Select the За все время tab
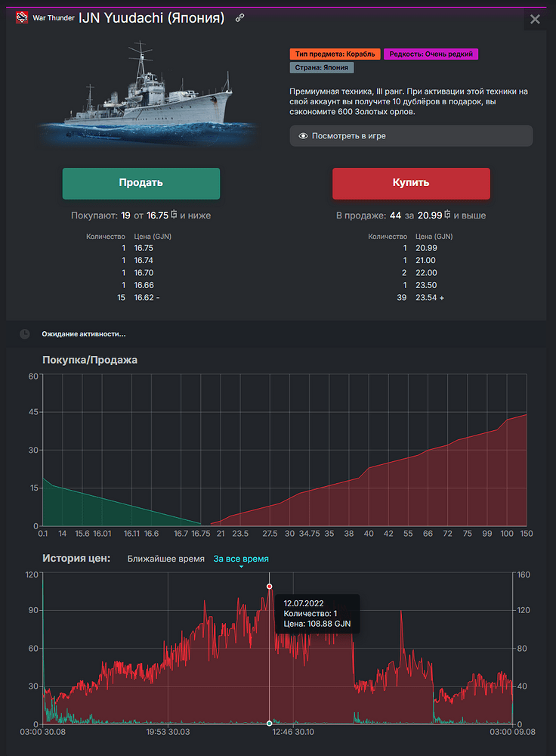 tap(241, 559)
